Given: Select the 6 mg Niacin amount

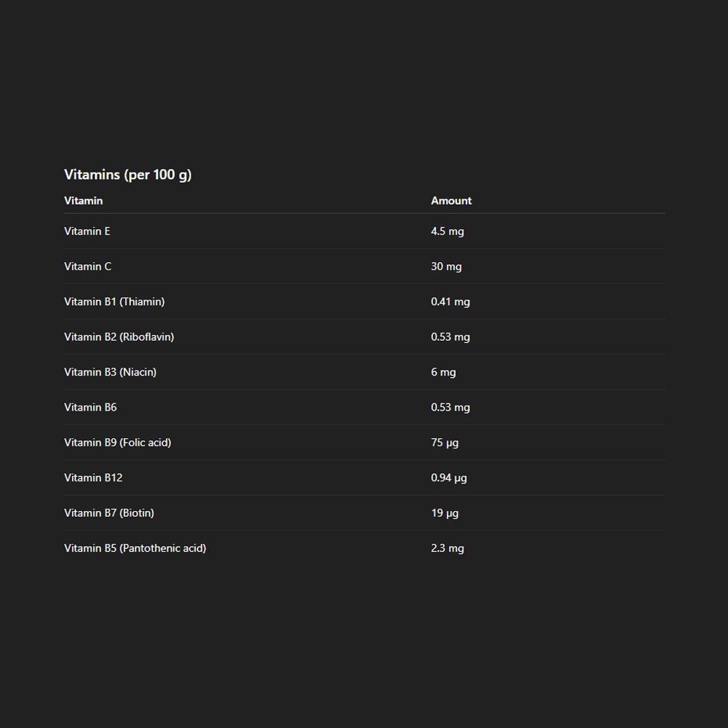Looking at the screenshot, I should (x=443, y=372).
